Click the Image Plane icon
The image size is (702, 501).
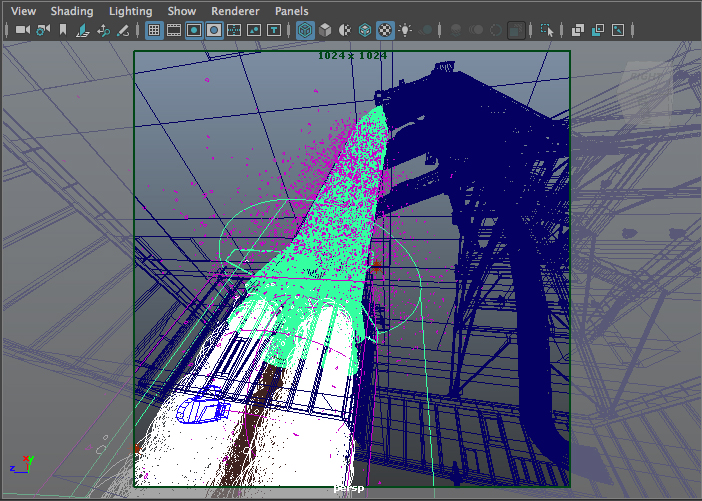[83, 30]
